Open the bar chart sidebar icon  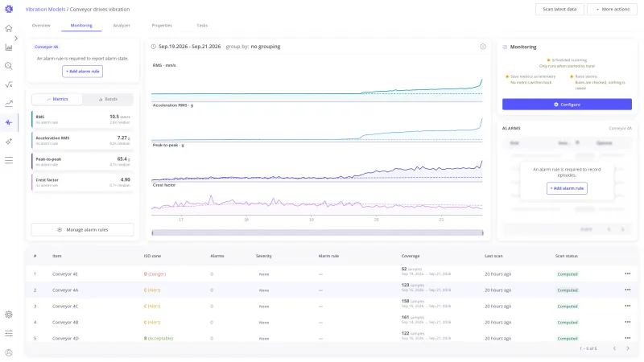point(9,47)
